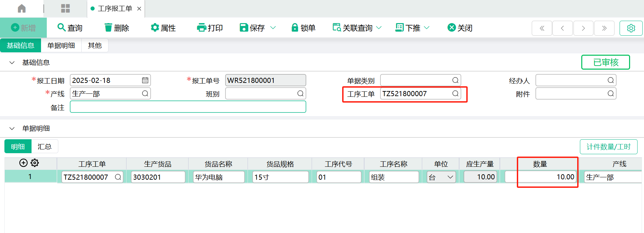Collapse the 基础信息 section
The height and width of the screenshot is (233, 644).
12,62
